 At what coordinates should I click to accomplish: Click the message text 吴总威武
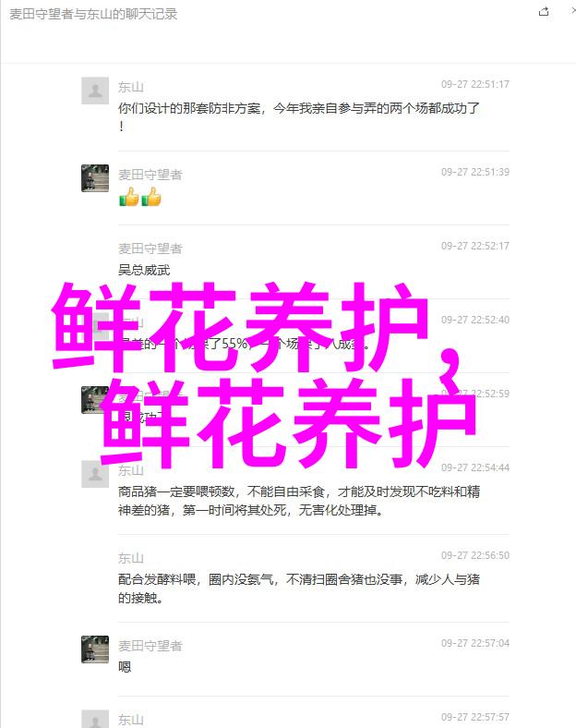[144, 270]
